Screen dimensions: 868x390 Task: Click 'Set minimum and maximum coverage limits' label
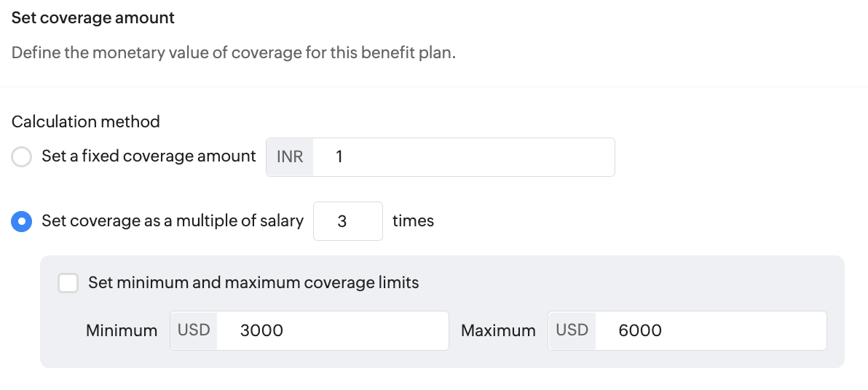253,283
